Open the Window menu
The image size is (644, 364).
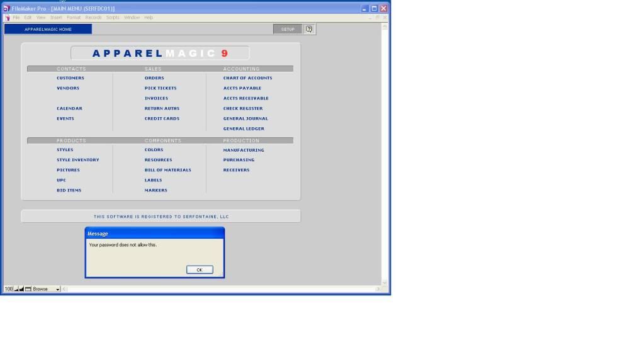point(132,18)
